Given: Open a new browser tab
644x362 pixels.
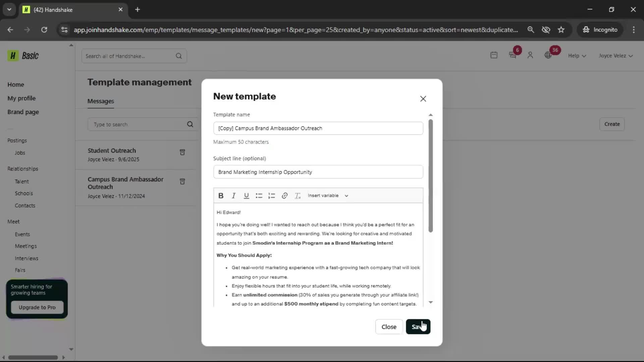Looking at the screenshot, I should pos(137,10).
